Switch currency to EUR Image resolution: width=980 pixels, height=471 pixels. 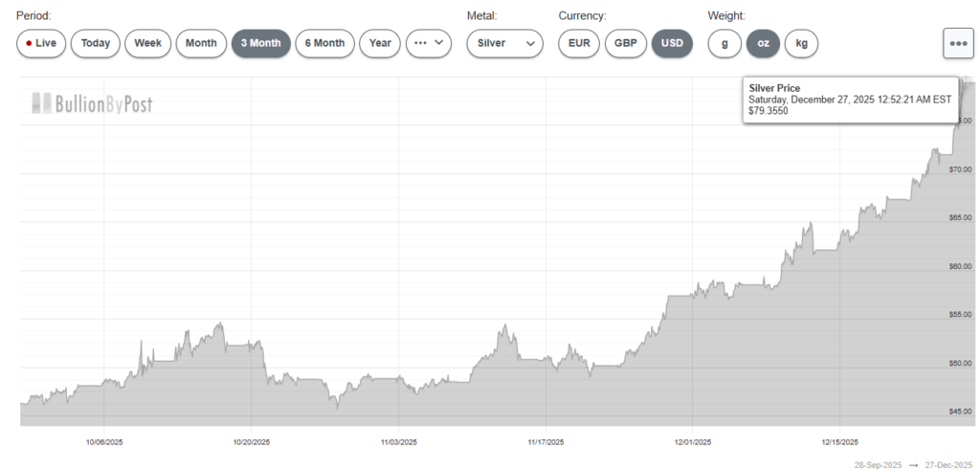coord(579,43)
